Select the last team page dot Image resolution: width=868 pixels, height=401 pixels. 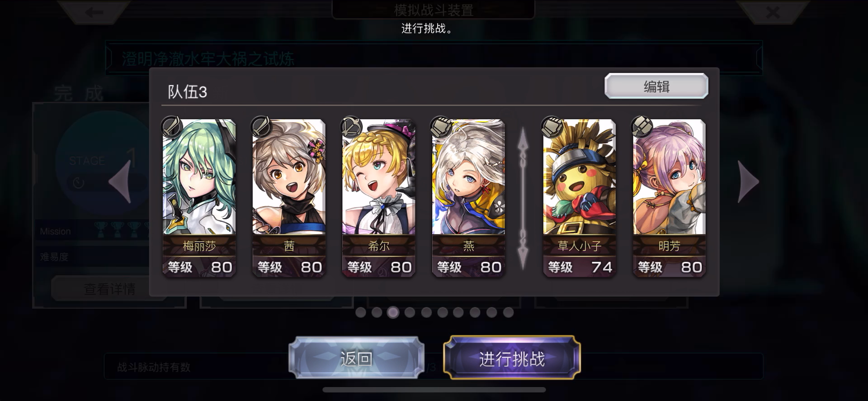click(508, 312)
